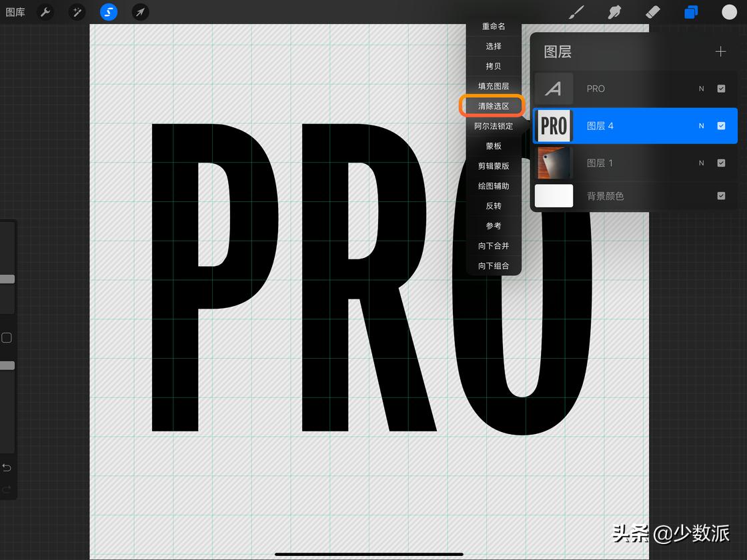Choose 填充图层 from the layer menu
Viewport: 747px width, 560px height.
(x=494, y=86)
